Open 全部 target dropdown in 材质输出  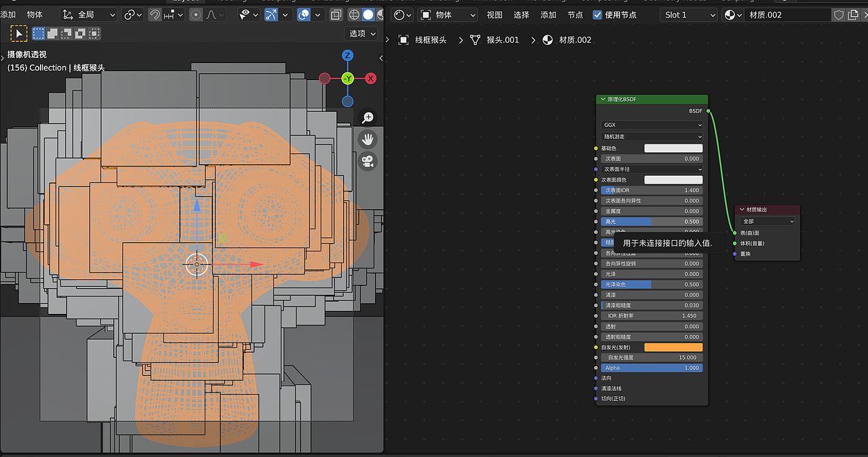point(768,221)
